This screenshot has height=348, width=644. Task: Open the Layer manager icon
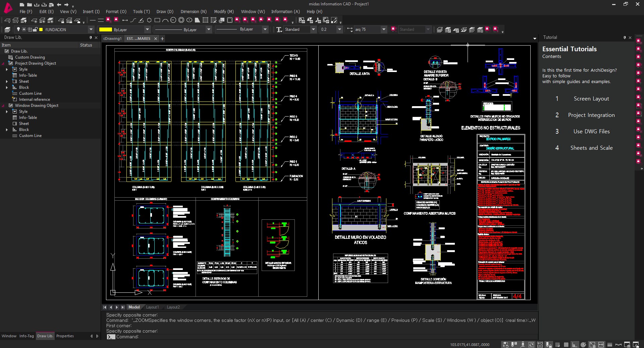(x=7, y=29)
